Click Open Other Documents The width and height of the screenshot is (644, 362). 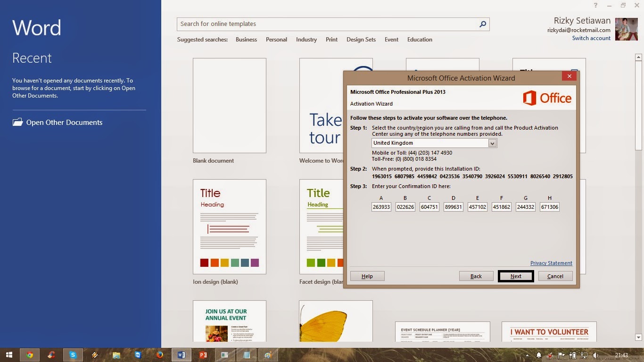(57, 123)
